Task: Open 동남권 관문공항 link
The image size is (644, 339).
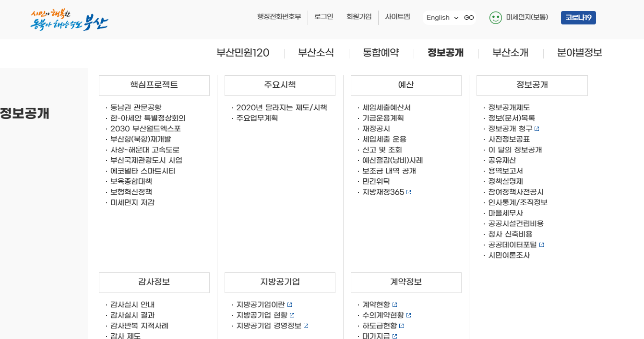Action: (x=136, y=108)
